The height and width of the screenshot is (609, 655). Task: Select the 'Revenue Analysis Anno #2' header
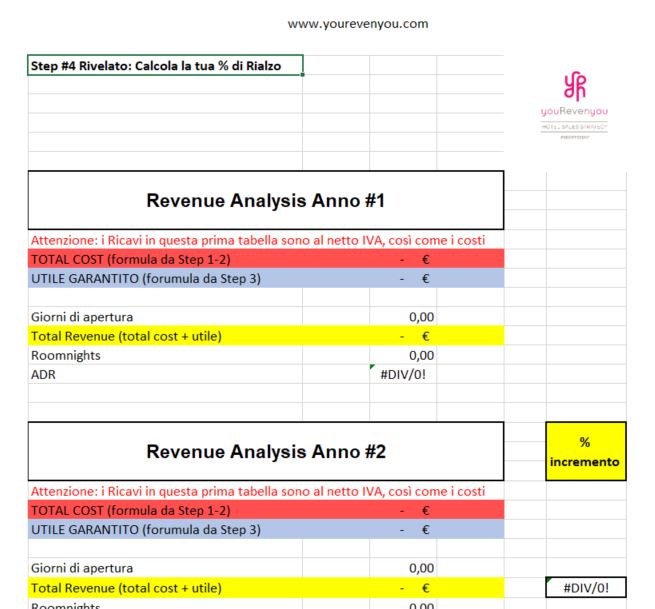pyautogui.click(x=265, y=451)
